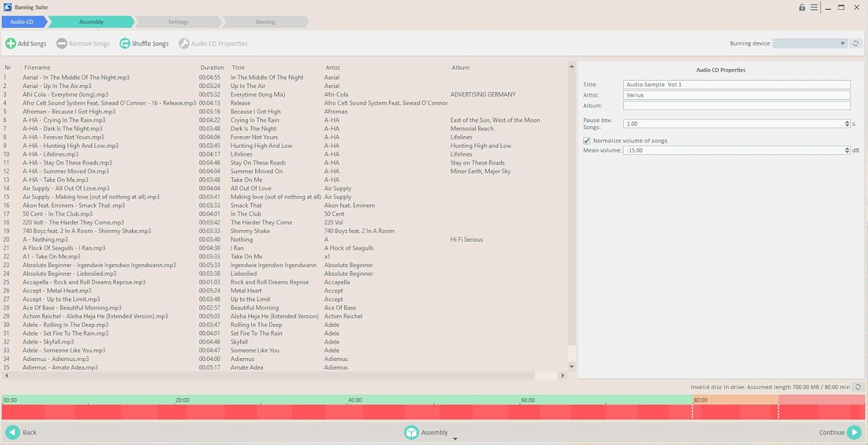Screen dimensions: 868x445
Task: Switch to the Audio-CD tab
Action: tap(22, 21)
